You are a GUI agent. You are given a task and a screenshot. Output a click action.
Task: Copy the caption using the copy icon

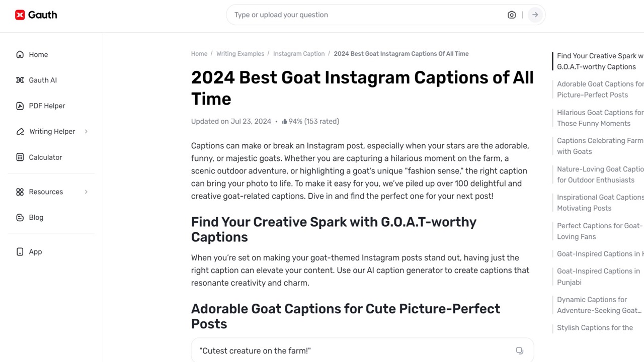tap(519, 350)
